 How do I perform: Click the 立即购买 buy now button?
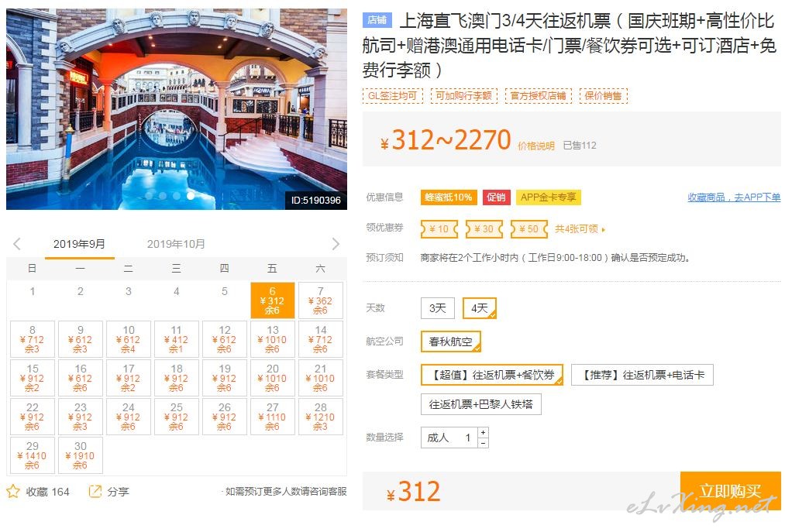click(731, 491)
